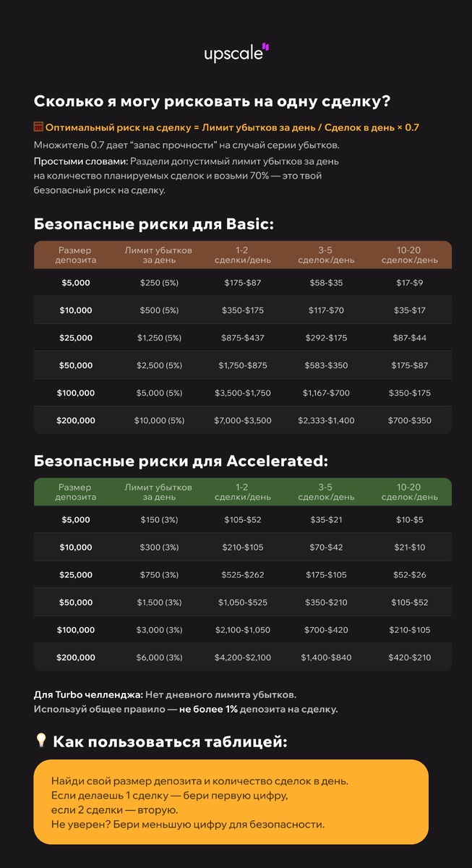Select the "Лимит убытков за день" header in the Accelerated table
Screen dimensions: 472x868
(159, 492)
